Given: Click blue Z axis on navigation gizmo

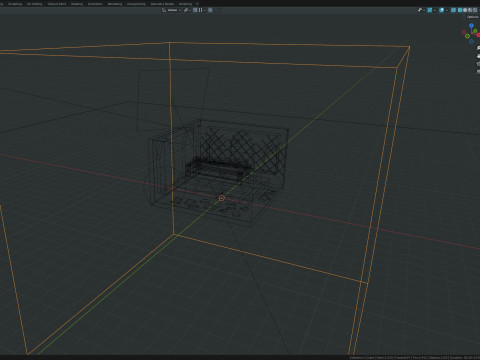Looking at the screenshot, I should tap(471, 26).
